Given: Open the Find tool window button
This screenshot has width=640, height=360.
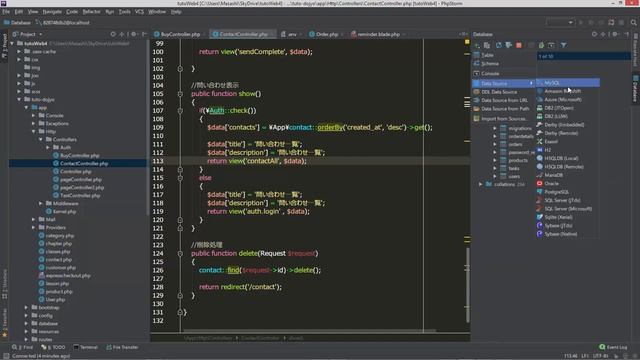Looking at the screenshot, I should pos(22,347).
